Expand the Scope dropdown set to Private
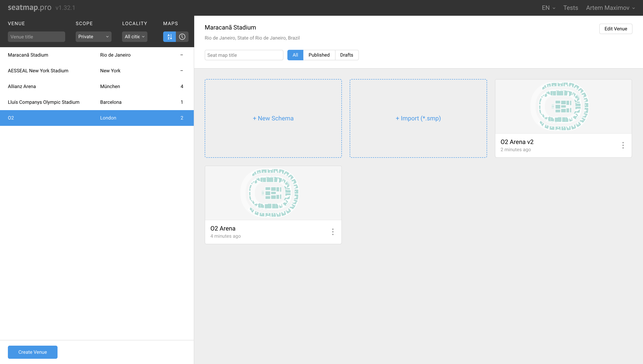The width and height of the screenshot is (643, 364). pos(93,37)
